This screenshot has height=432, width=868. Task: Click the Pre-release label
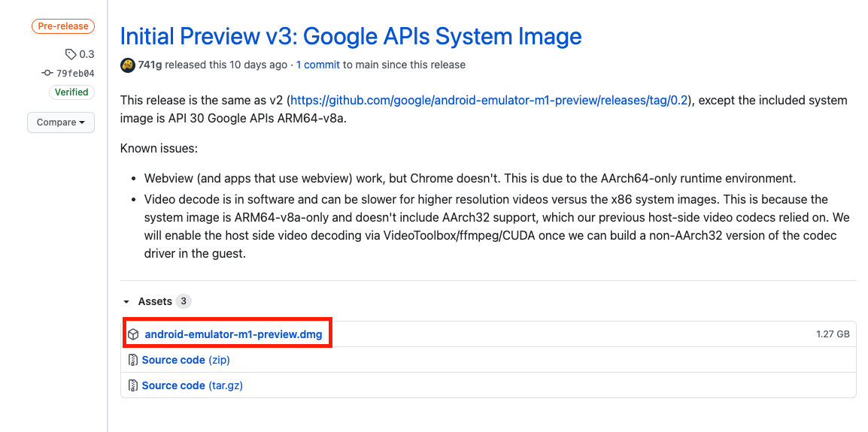(63, 26)
